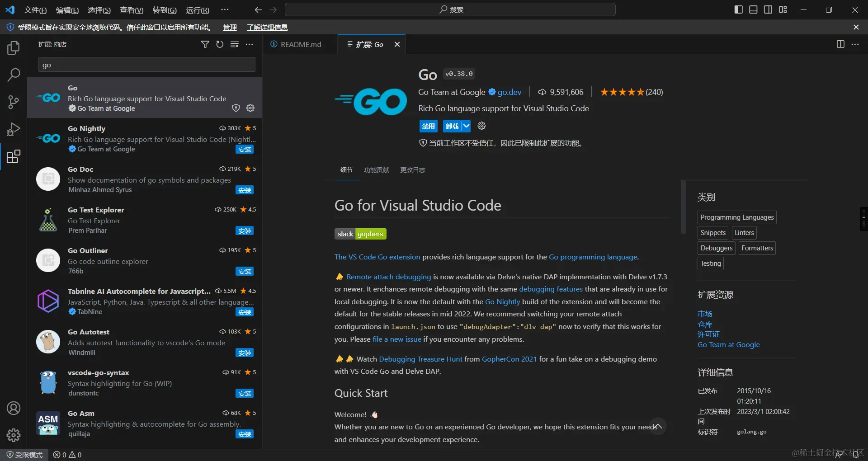
Task: Open settings gear on Go extension detail page
Action: tap(482, 126)
